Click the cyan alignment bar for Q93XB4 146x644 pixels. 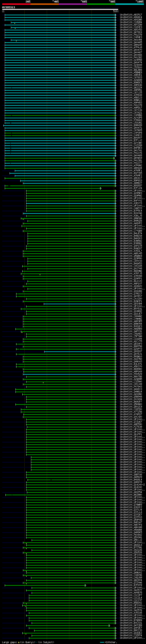[80, 304]
